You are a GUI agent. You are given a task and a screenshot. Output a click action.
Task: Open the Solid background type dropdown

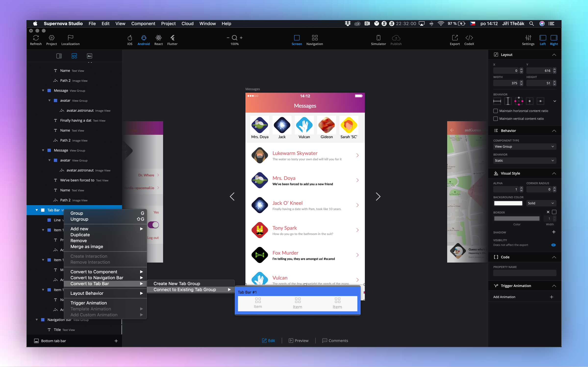[541, 203]
